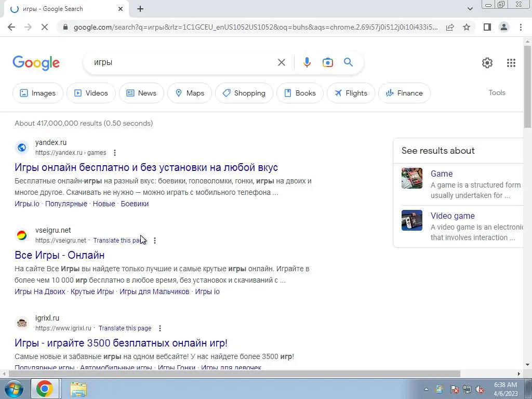The width and height of the screenshot is (532, 399).
Task: Click the vseigru.net favicon
Action: (x=22, y=235)
